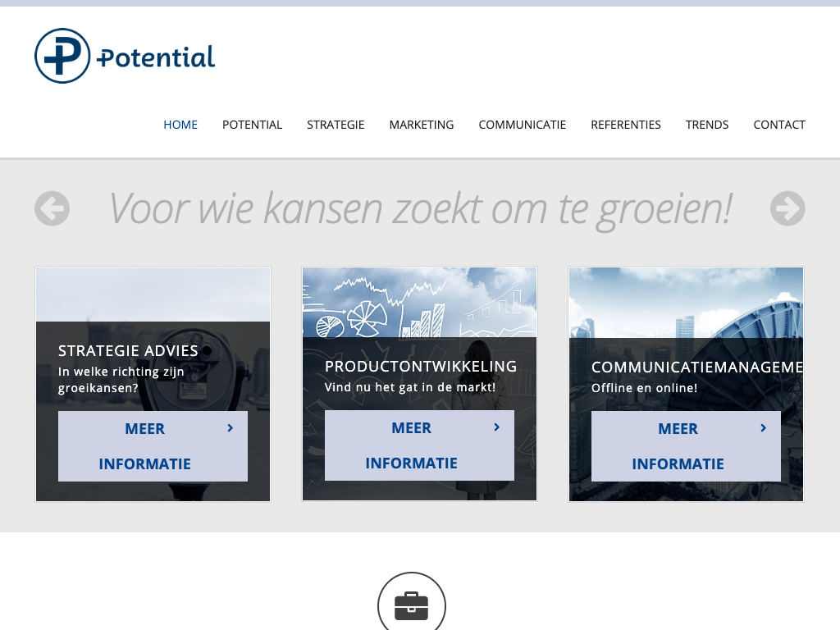Screen dimensions: 840x630
Task: Select the Trends menu item
Action: click(x=707, y=125)
